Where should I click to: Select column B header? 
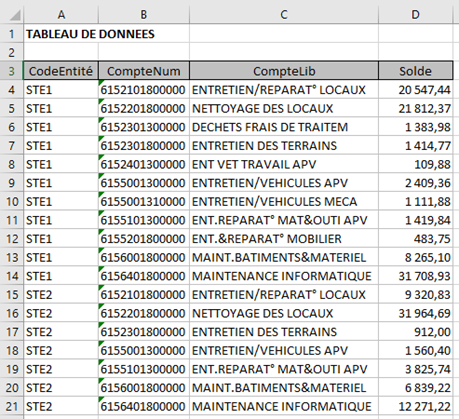[144, 15]
